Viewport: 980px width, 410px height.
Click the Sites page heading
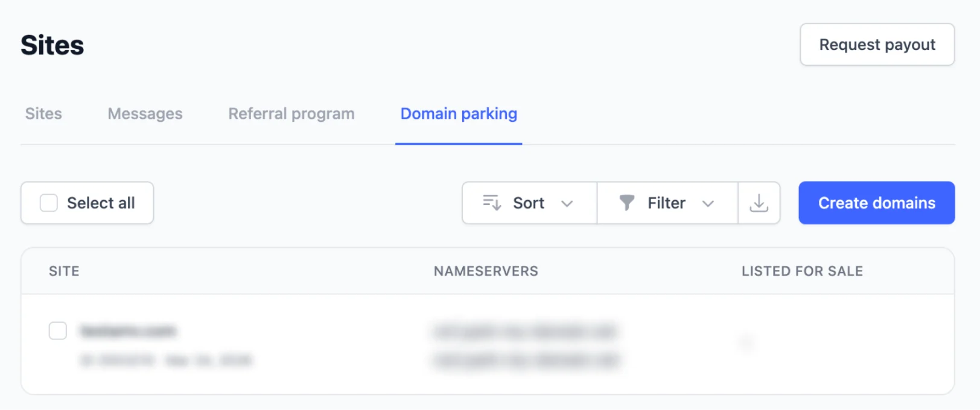[x=52, y=45]
